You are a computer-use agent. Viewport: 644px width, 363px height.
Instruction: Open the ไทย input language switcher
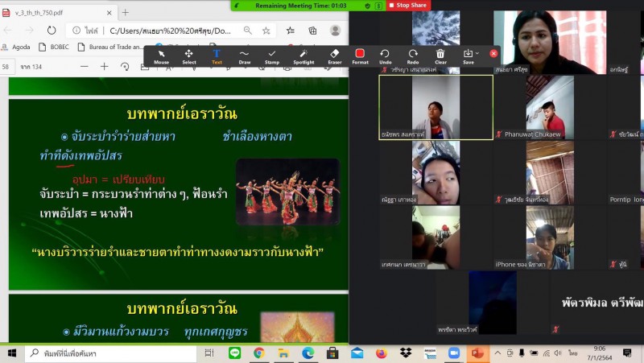(x=572, y=353)
